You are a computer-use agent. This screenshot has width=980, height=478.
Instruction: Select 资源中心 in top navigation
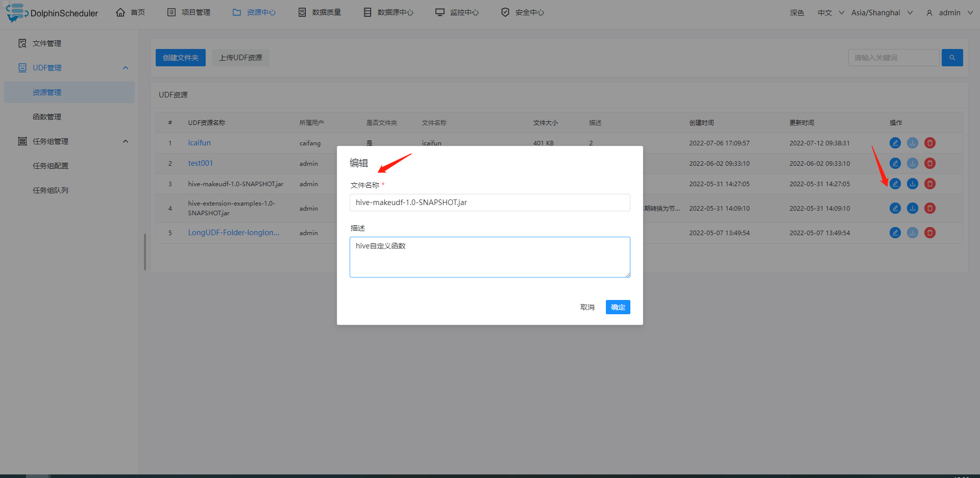point(254,12)
